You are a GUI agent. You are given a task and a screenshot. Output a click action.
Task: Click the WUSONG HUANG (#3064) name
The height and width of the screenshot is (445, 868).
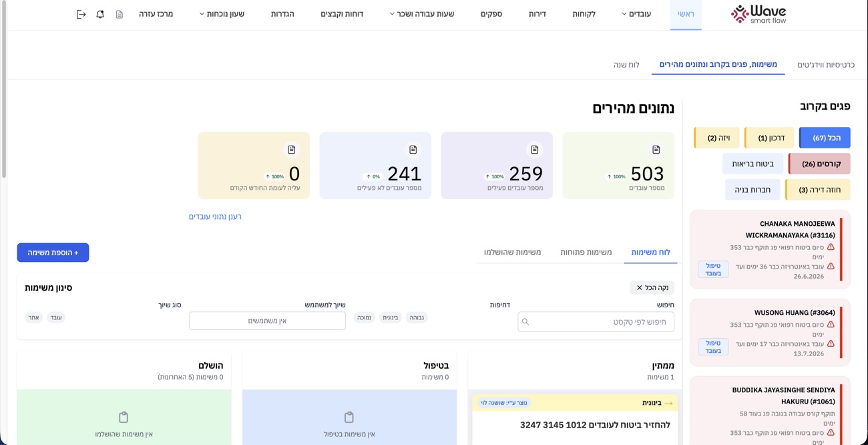pos(795,313)
